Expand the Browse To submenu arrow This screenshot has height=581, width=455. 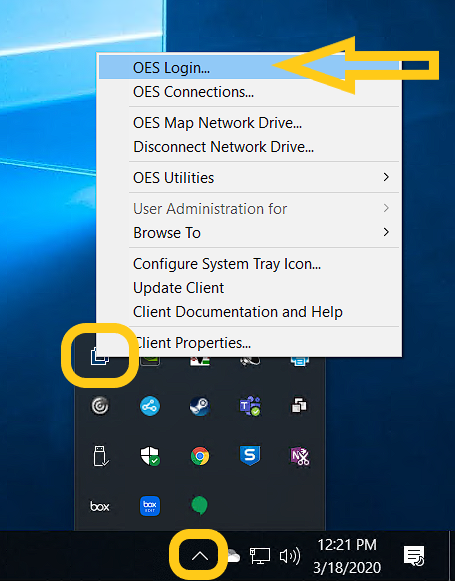(386, 232)
